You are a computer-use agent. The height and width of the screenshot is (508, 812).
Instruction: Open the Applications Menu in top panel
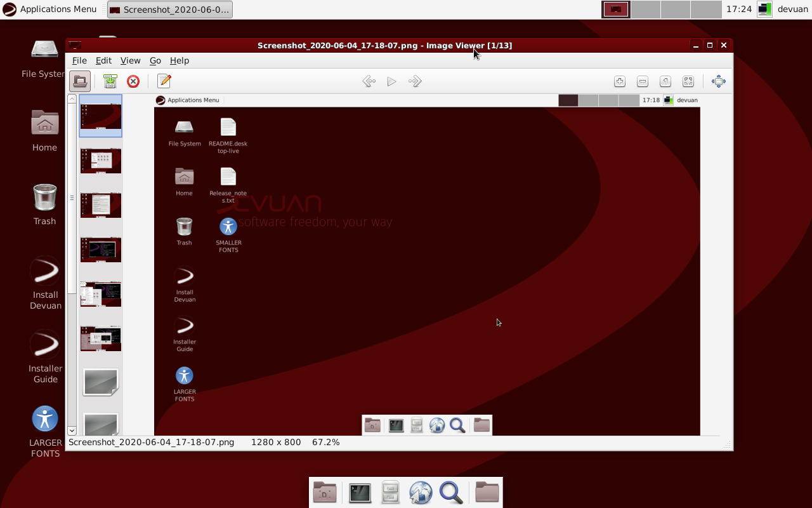[x=50, y=9]
